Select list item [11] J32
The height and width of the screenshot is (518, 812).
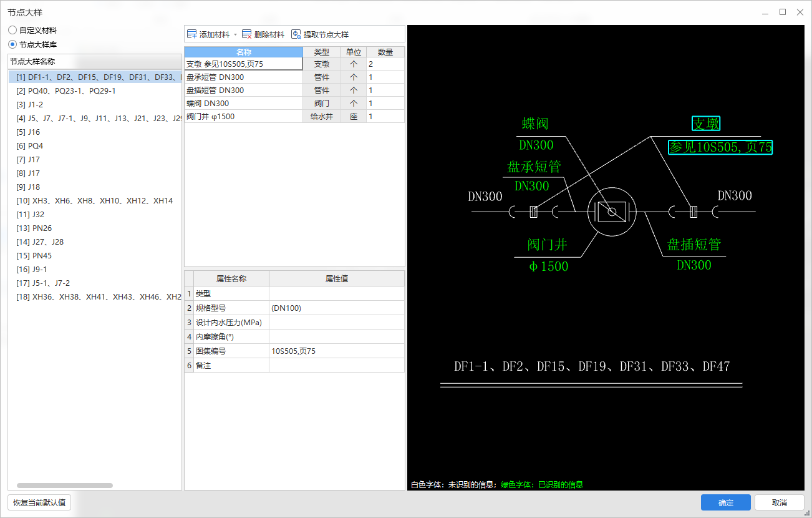(95, 214)
